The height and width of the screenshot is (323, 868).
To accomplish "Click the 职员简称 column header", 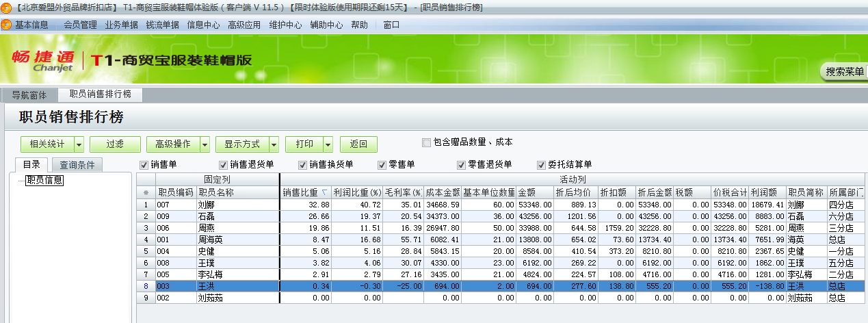I will pos(806,193).
